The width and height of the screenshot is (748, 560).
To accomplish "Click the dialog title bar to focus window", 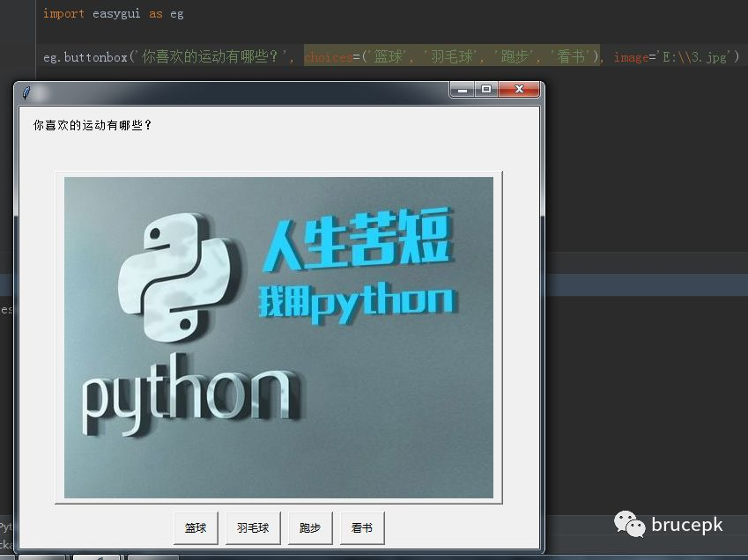I will tap(264, 89).
